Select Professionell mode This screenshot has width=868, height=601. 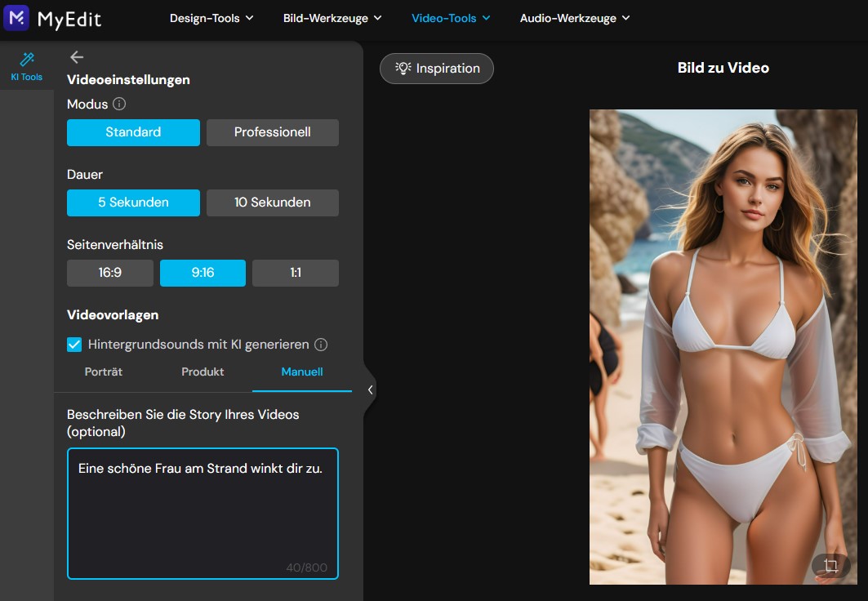click(x=273, y=132)
